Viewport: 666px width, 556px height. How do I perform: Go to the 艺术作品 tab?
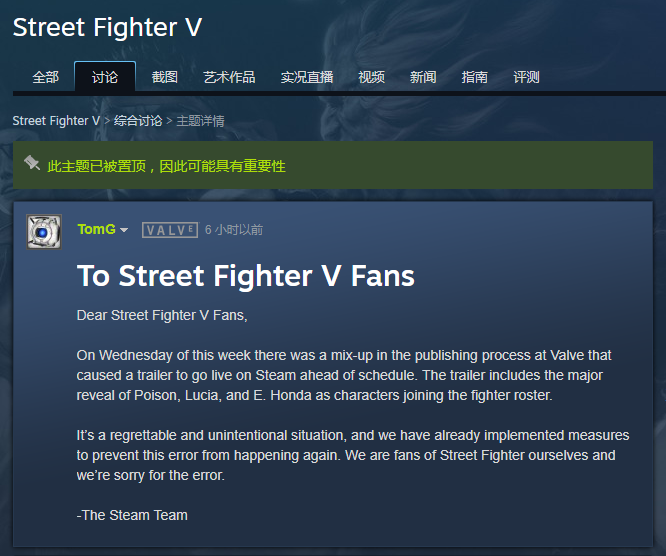(229, 77)
